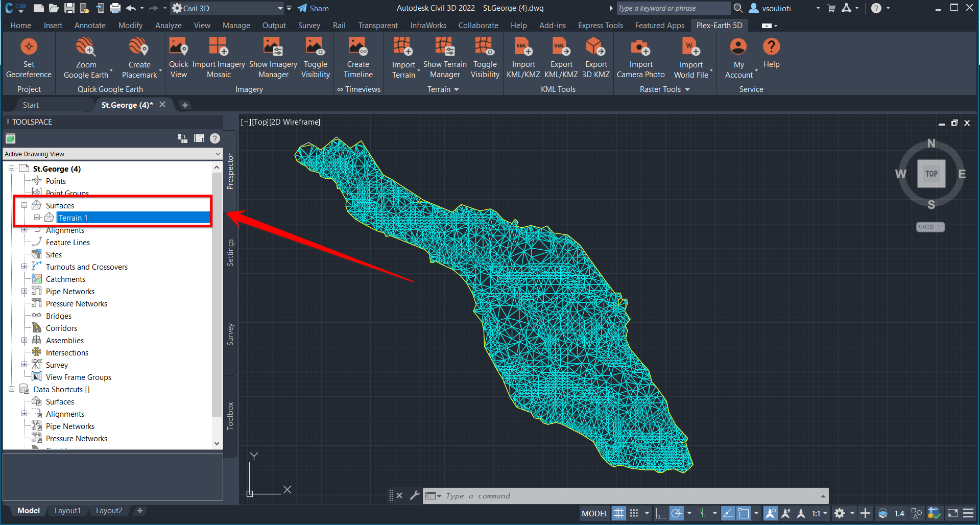The image size is (980, 525).
Task: Switch to the Layout1 tab
Action: pyautogui.click(x=67, y=511)
